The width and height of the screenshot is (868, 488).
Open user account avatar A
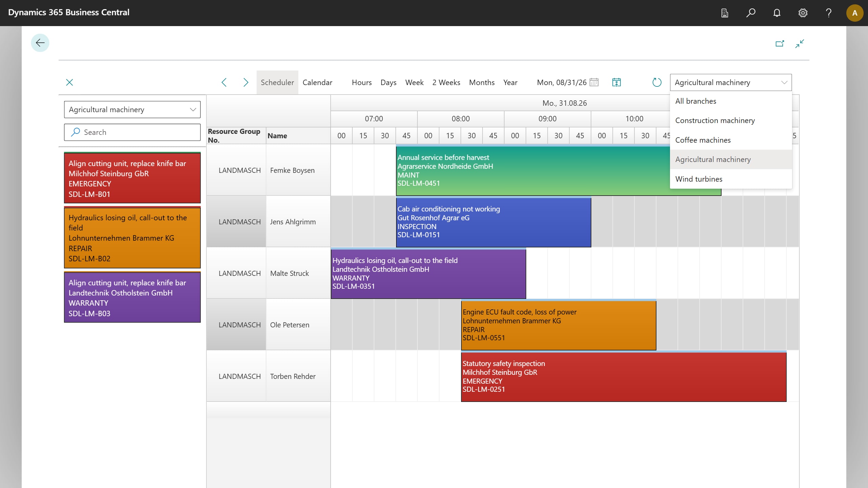855,13
